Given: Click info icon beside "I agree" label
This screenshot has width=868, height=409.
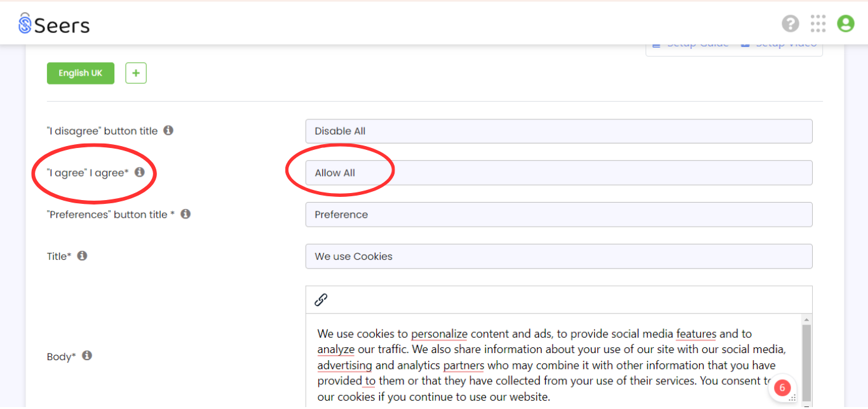Looking at the screenshot, I should pos(139,172).
